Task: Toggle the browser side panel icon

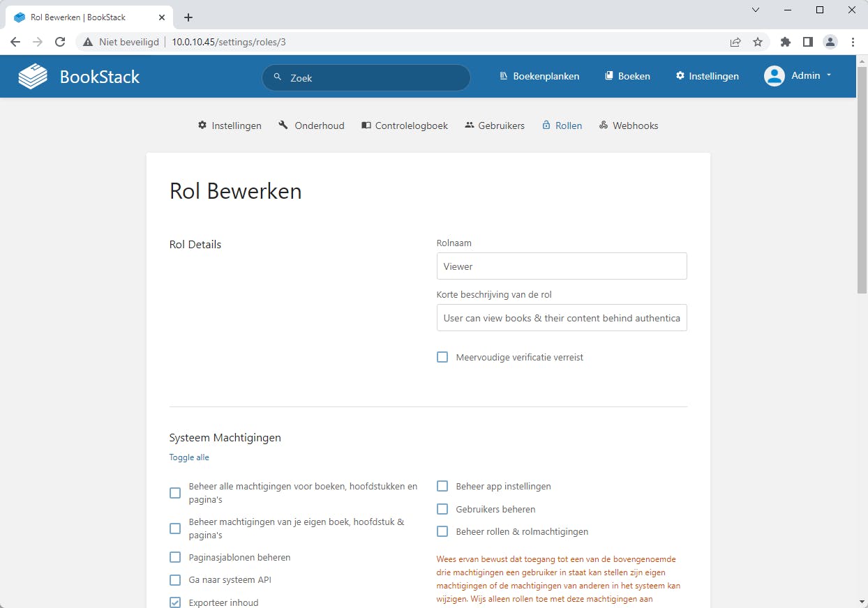Action: click(x=808, y=42)
